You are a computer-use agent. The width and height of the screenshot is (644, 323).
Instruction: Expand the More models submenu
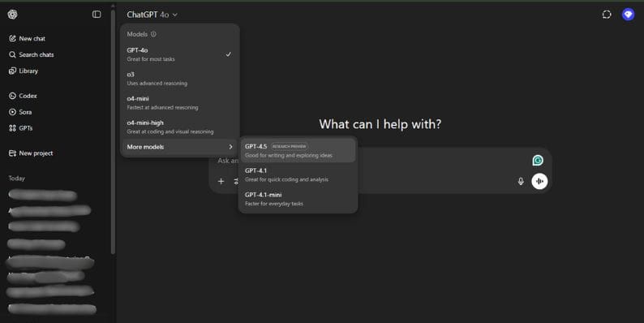(179, 147)
